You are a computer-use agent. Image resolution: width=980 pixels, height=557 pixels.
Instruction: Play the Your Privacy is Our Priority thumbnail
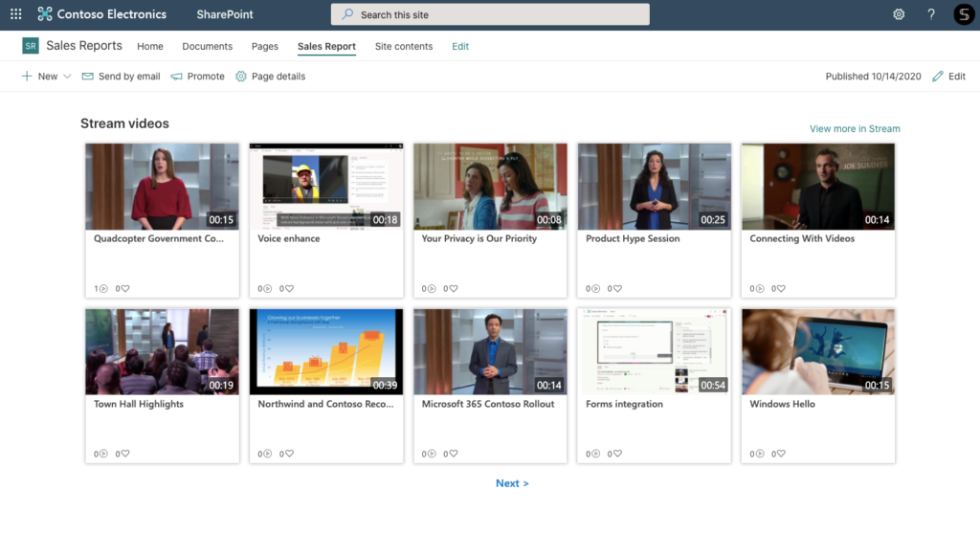[x=490, y=187]
